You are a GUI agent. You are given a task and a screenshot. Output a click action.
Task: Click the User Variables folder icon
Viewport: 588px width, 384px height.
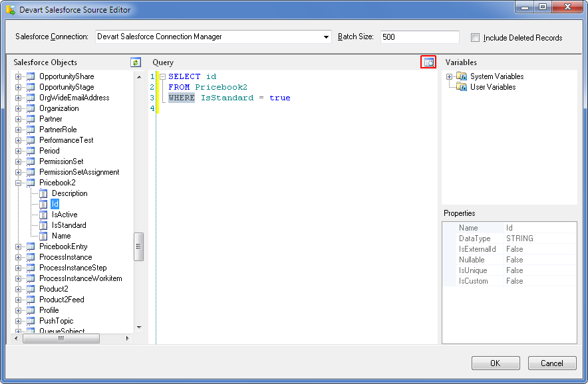pos(462,86)
